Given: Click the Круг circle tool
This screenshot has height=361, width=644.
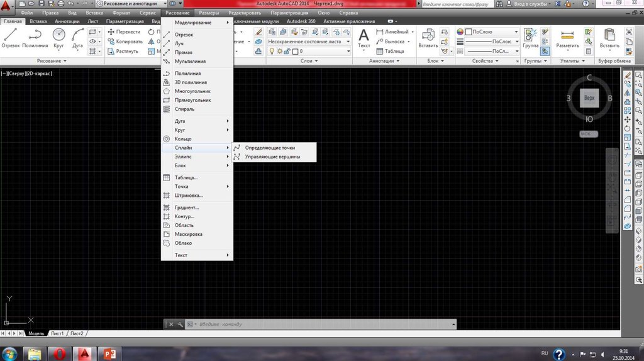Looking at the screenshot, I should click(x=58, y=37).
